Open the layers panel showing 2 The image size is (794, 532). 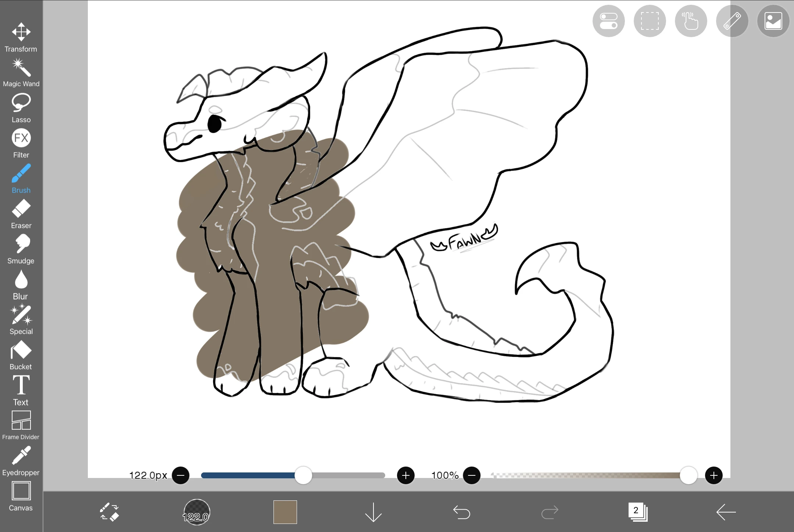tap(638, 512)
